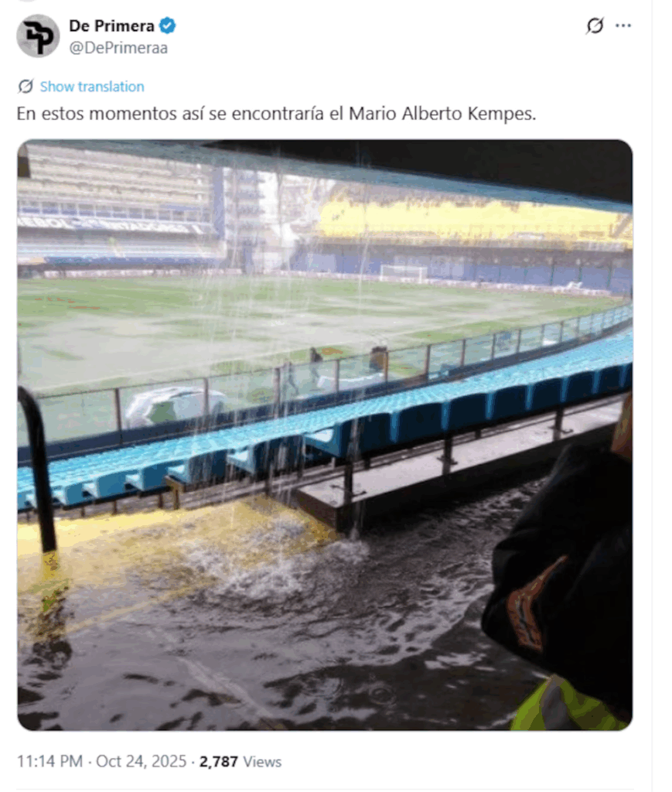Open the De Primera profile avatar

(x=38, y=36)
